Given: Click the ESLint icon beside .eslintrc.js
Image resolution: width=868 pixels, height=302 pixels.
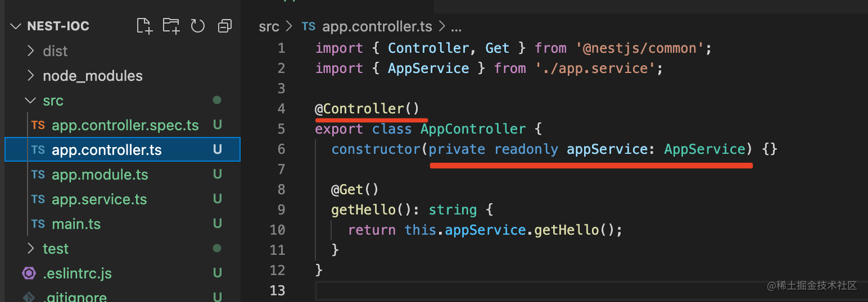Looking at the screenshot, I should (x=29, y=273).
